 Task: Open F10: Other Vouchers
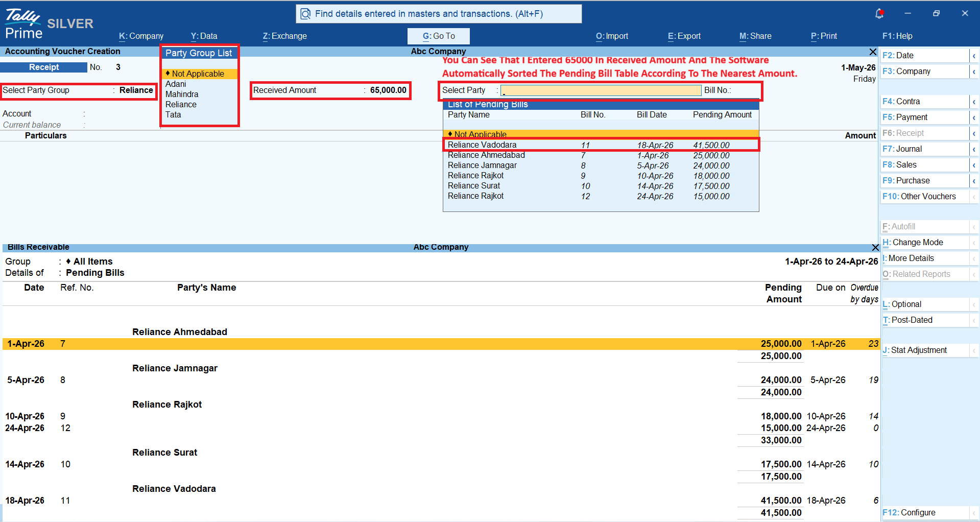925,197
